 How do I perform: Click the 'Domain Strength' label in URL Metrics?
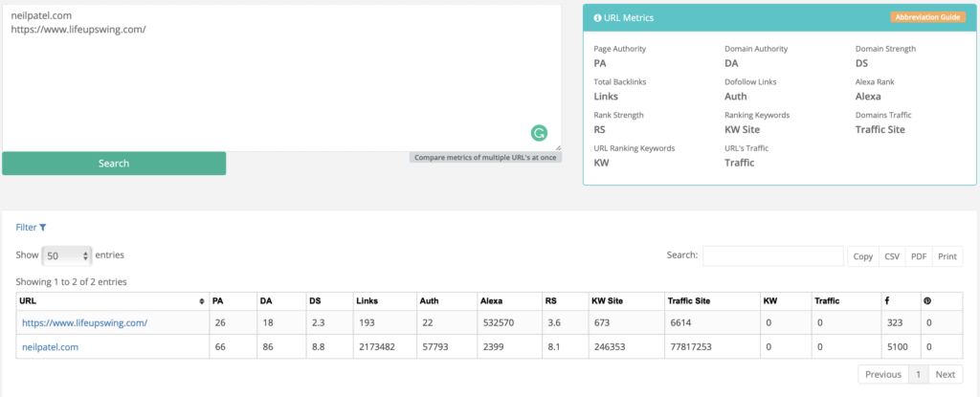tap(885, 49)
